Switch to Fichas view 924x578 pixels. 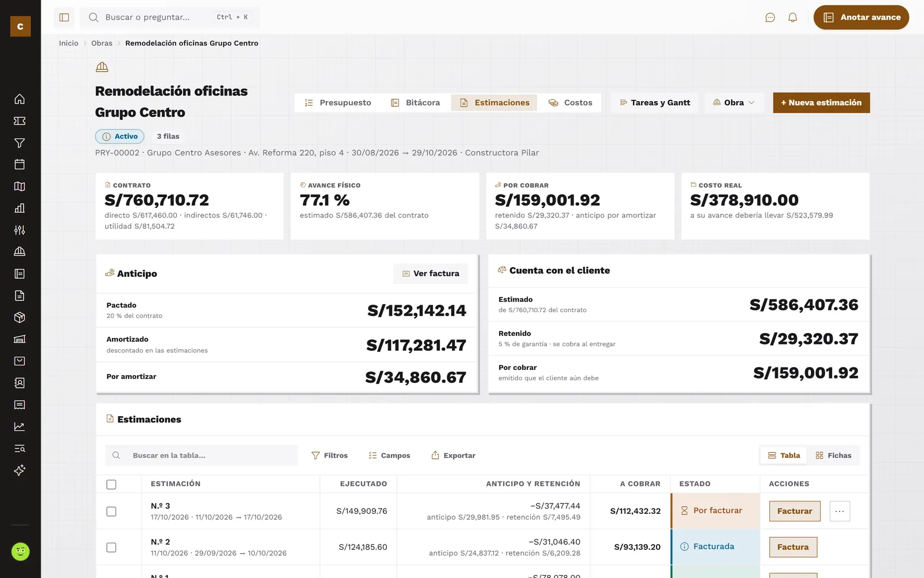click(x=833, y=455)
